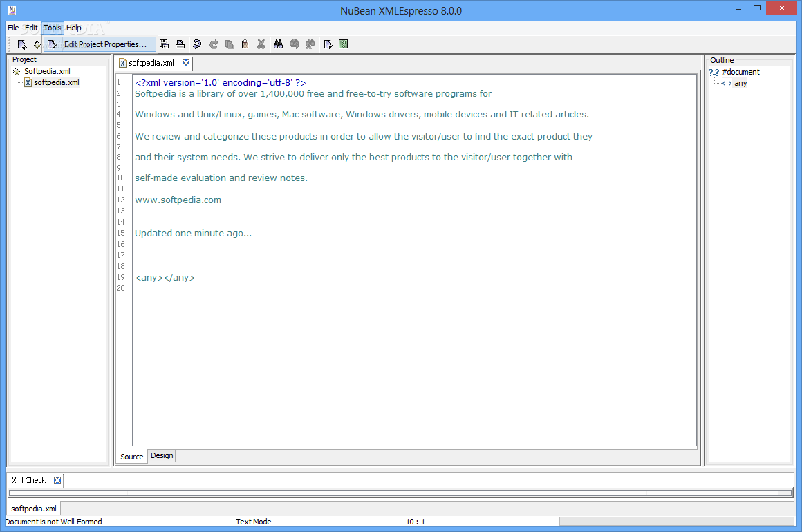Click the undo arrow icon
The image size is (802, 532).
(197, 44)
